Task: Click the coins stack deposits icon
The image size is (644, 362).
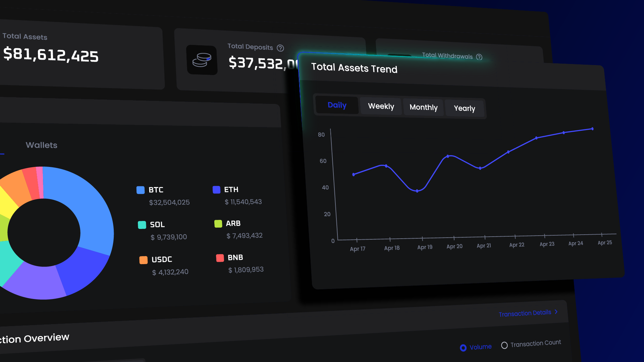Action: (202, 60)
